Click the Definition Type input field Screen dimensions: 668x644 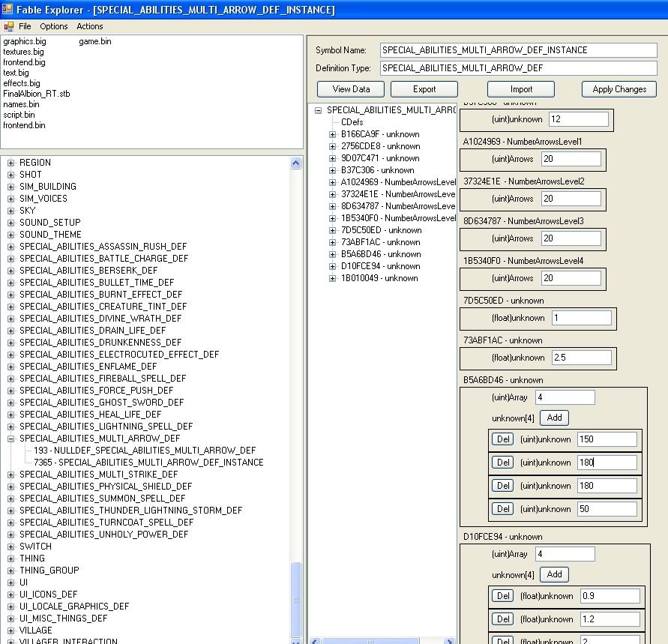(519, 68)
